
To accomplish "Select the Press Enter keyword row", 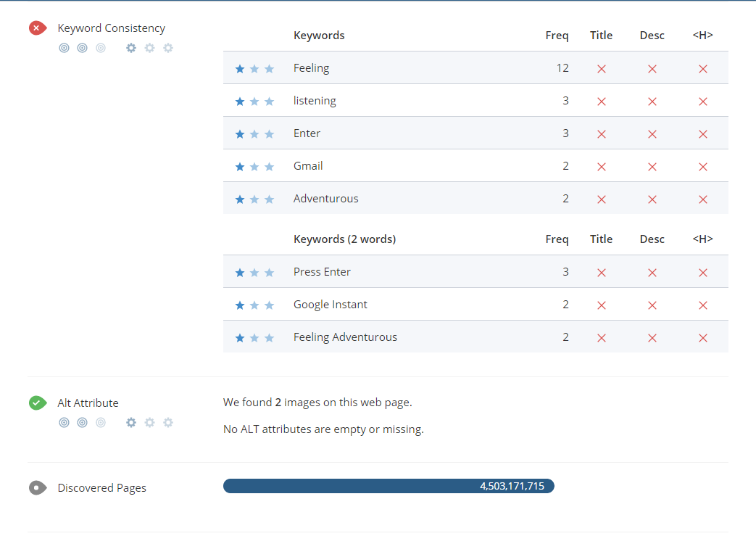I will (475, 272).
